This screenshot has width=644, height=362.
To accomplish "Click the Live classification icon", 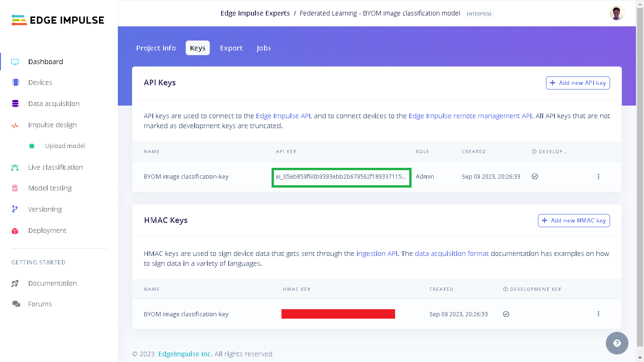I will (15, 167).
